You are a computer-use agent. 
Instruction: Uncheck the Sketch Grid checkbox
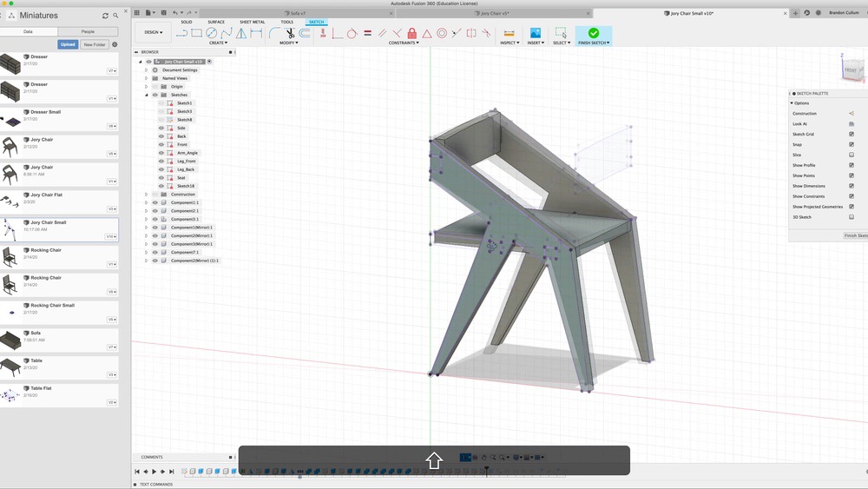tap(851, 135)
